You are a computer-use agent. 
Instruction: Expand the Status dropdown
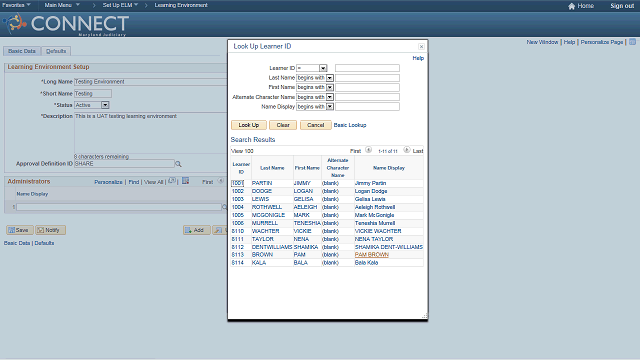click(105, 105)
